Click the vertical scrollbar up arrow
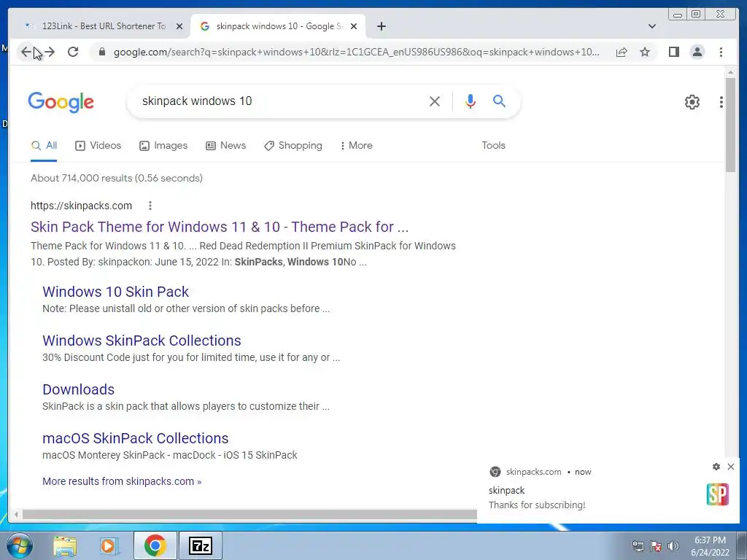The height and width of the screenshot is (560, 747). pos(730,72)
